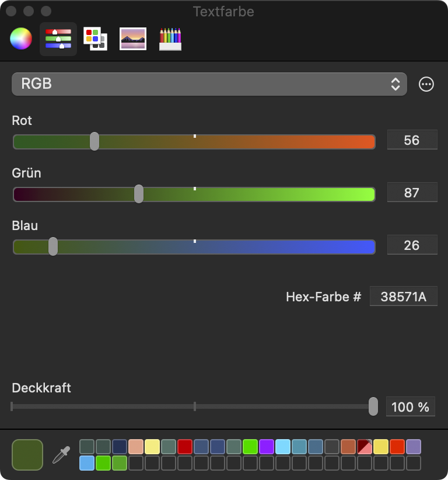Image resolution: width=448 pixels, height=480 pixels.
Task: Click the Hex-Farbe input field
Action: click(x=403, y=297)
